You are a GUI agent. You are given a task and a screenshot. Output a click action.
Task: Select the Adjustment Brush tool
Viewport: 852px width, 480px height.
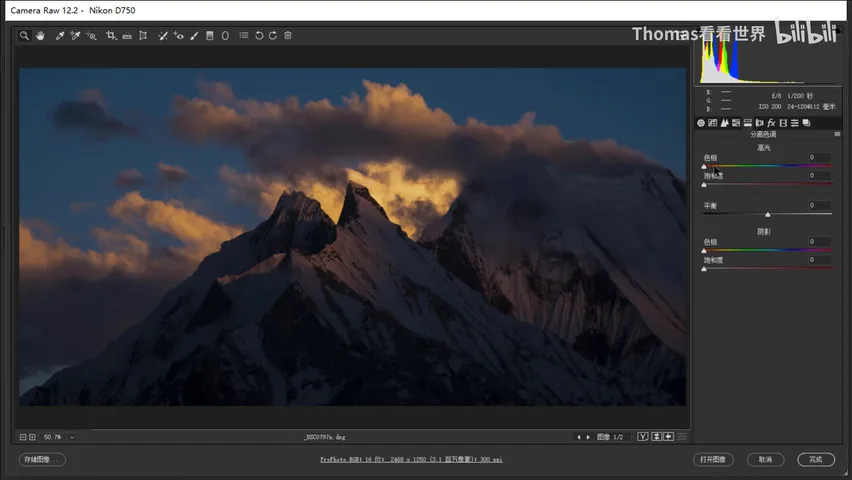[194, 35]
